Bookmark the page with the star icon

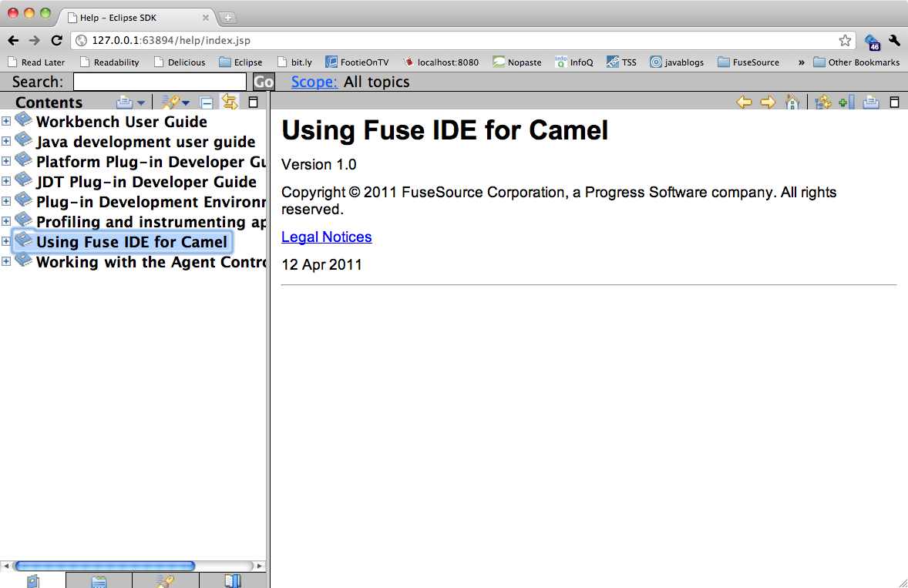tap(845, 41)
